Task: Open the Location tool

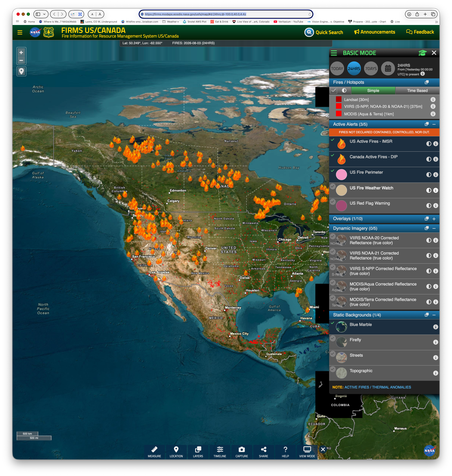Action: click(x=176, y=452)
